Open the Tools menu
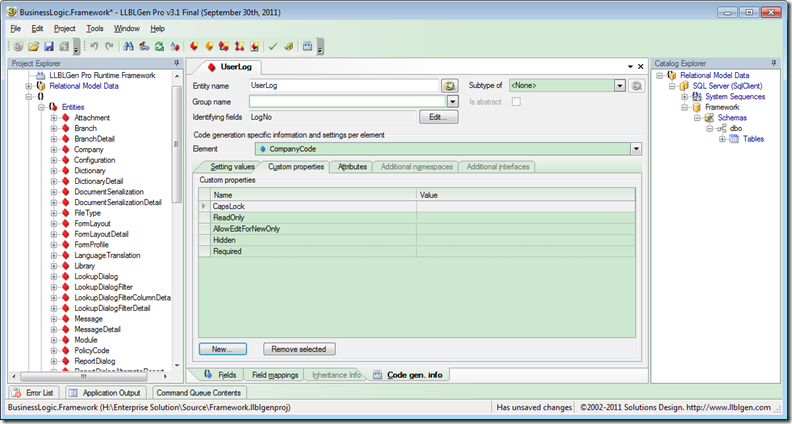 94,29
